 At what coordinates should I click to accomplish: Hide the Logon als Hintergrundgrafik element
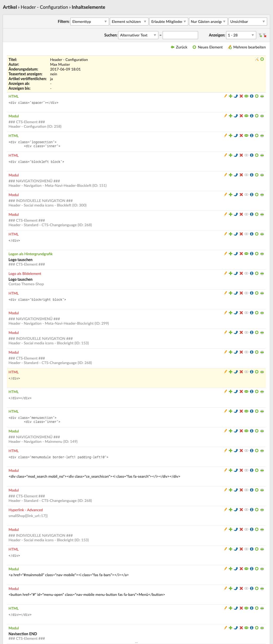click(246, 254)
